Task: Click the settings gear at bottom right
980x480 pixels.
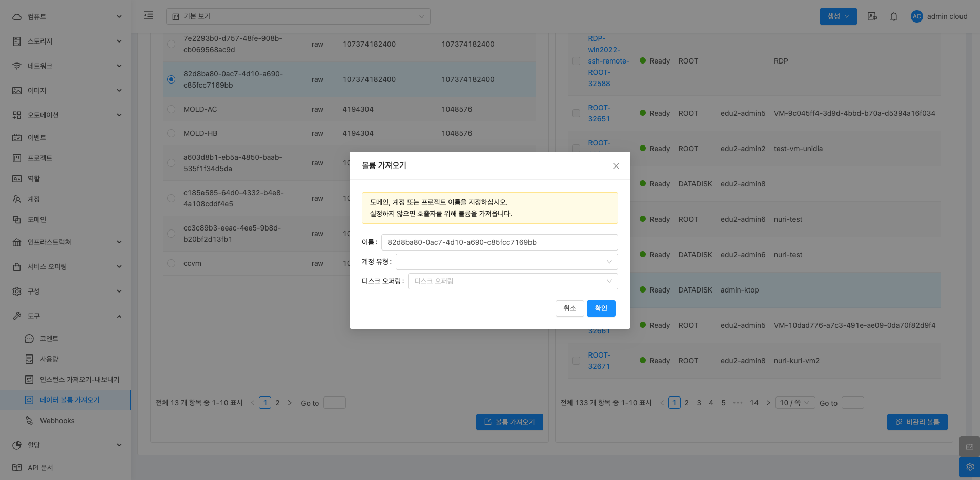Action: [x=969, y=467]
